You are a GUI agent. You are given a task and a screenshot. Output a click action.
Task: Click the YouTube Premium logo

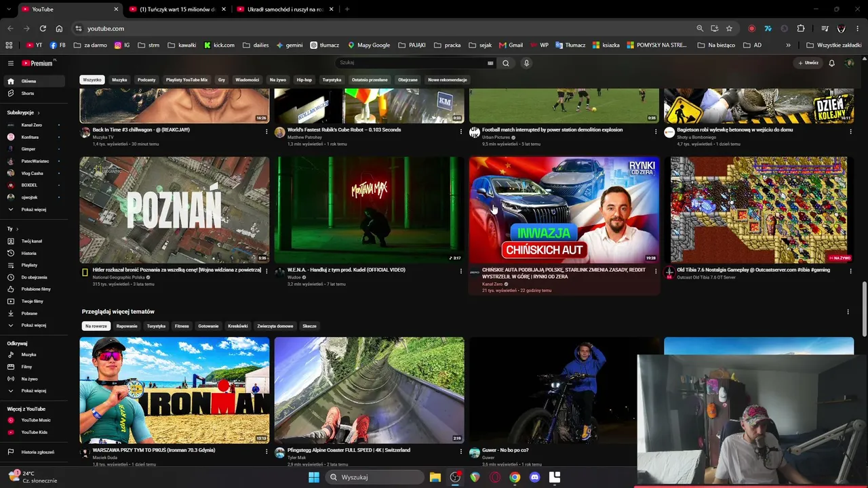coord(39,63)
